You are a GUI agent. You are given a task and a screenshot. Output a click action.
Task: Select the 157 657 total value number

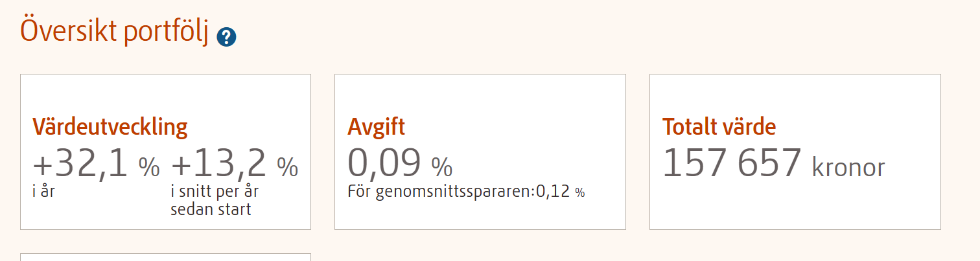click(732, 163)
